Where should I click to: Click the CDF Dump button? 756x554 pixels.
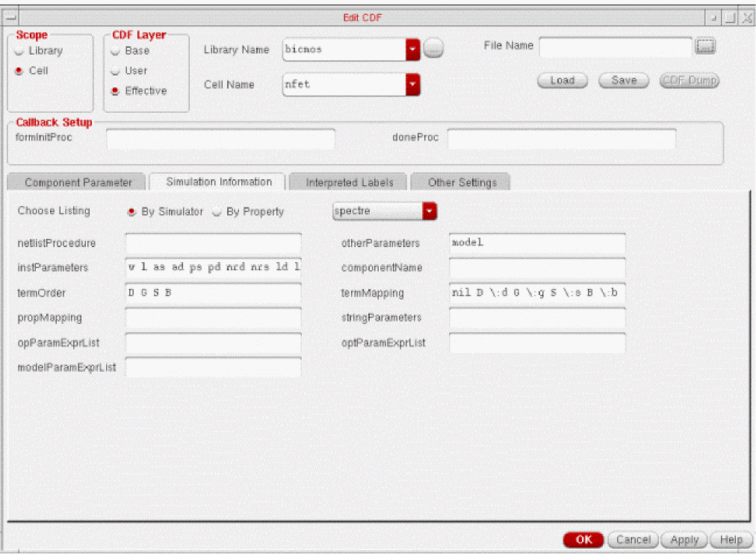coord(690,81)
